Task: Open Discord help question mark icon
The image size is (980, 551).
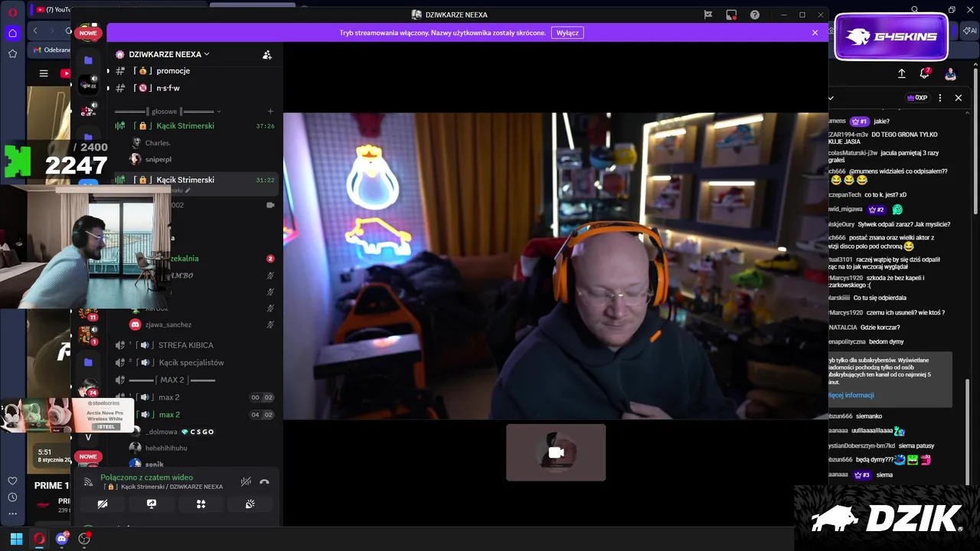Action: pos(755,15)
